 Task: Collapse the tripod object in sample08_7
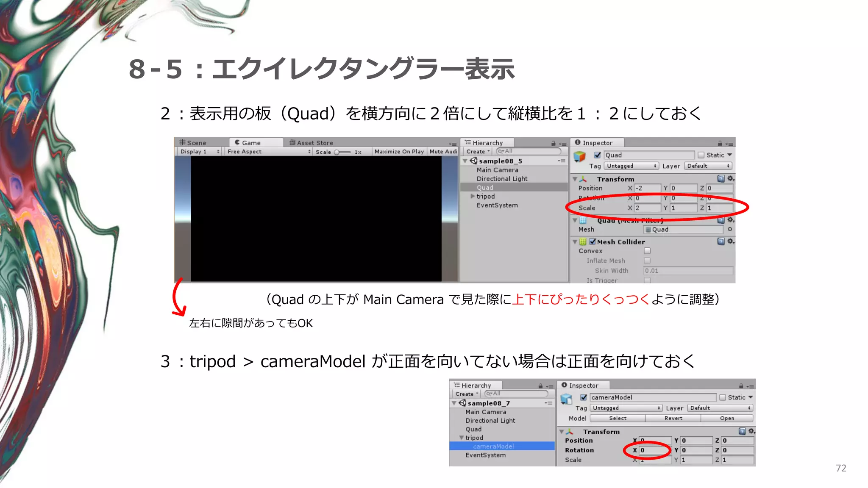click(x=462, y=438)
